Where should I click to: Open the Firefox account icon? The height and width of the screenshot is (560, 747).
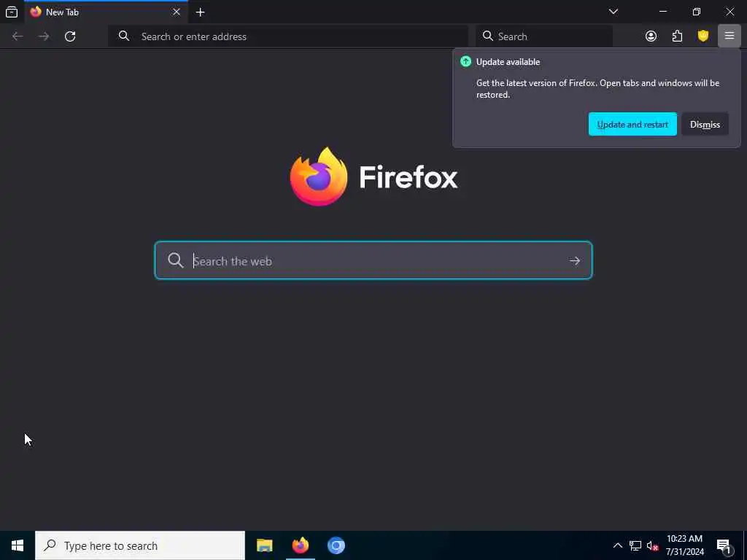pos(651,36)
